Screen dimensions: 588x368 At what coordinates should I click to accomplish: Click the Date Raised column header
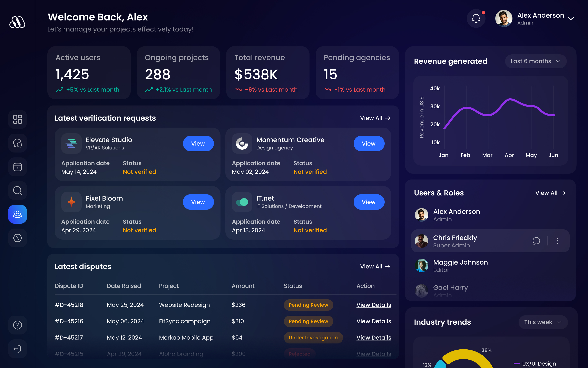[x=124, y=286]
